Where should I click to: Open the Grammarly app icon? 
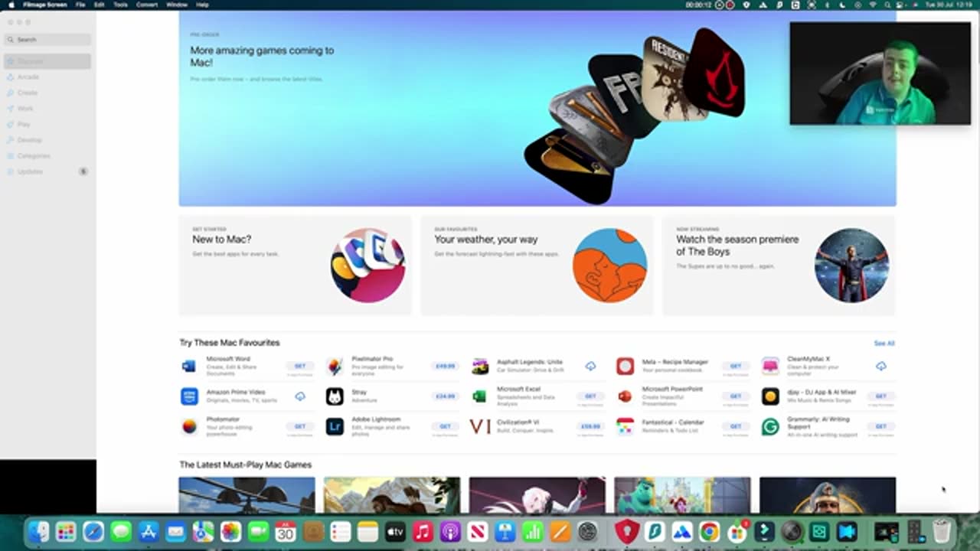click(770, 426)
